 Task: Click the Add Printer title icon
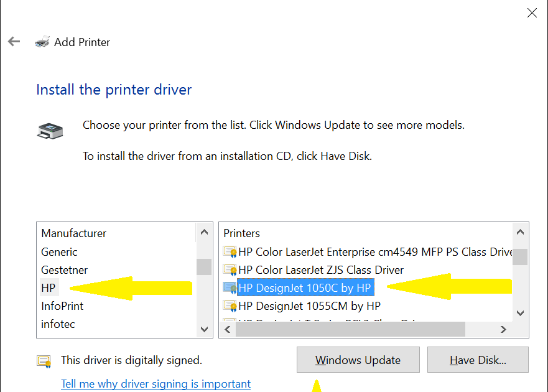(x=42, y=42)
